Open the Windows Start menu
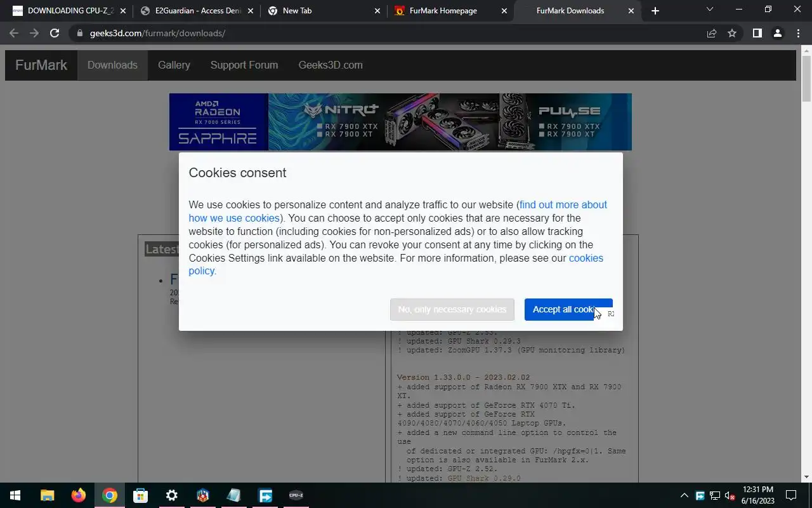Image resolution: width=812 pixels, height=508 pixels. click(x=15, y=495)
